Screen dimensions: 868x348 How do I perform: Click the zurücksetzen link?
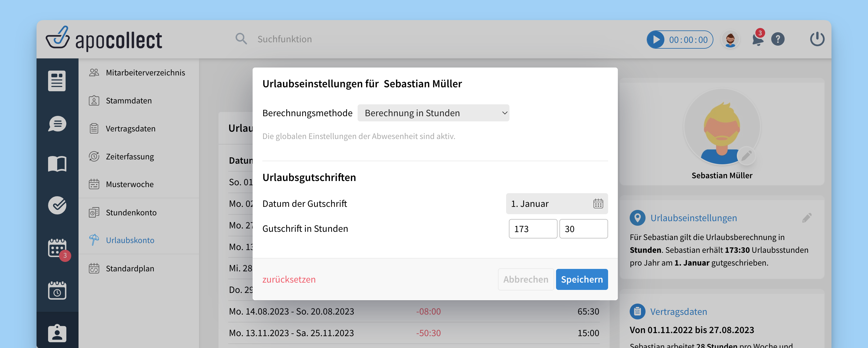(x=289, y=279)
